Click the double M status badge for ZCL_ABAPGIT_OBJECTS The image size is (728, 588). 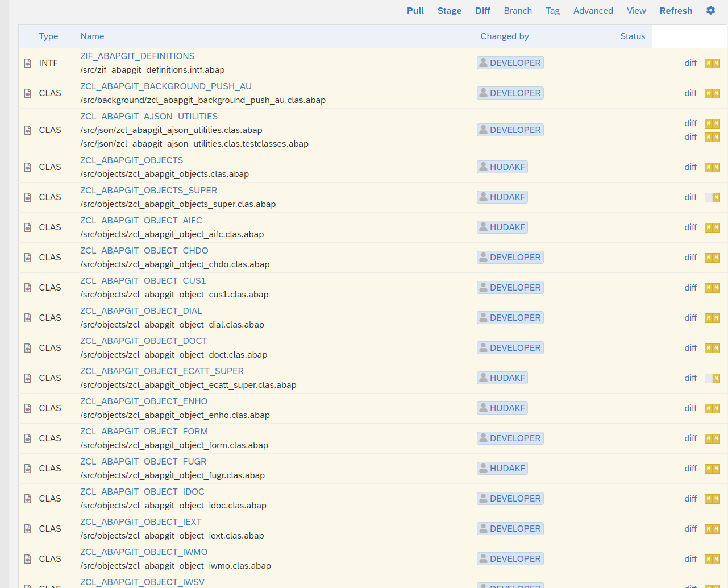click(712, 167)
